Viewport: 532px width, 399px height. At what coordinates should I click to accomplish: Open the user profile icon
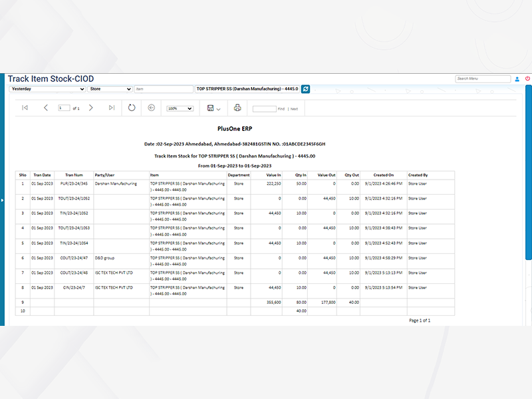[517, 78]
